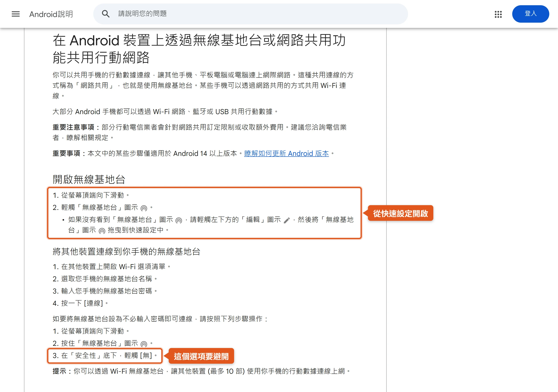Focus the 請說明您的問題 search field
This screenshot has width=558, height=392.
(251, 14)
